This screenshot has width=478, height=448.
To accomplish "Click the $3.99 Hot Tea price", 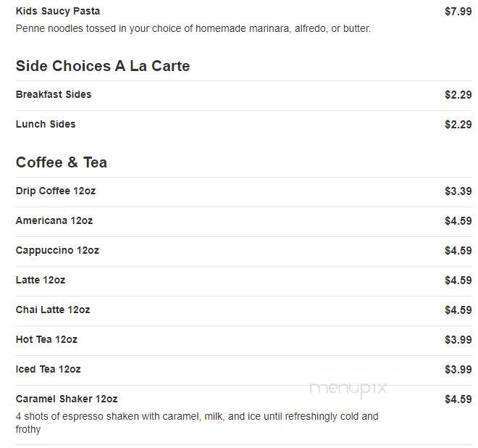I will click(458, 340).
